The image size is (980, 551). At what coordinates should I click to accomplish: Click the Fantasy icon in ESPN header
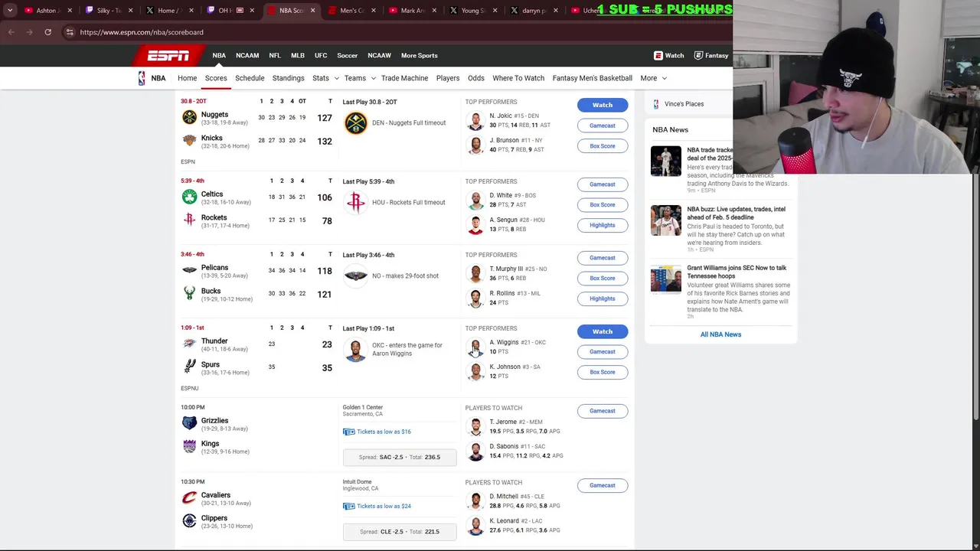coord(698,55)
